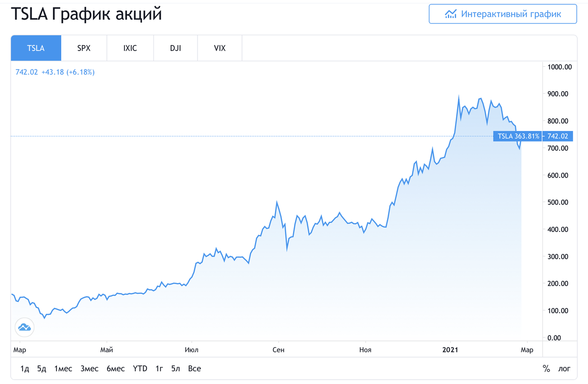Select the 1-year range (1г)

tap(159, 368)
